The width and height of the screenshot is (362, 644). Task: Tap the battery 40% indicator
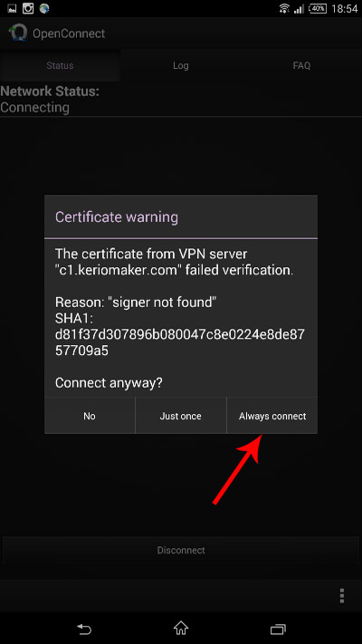coord(318,8)
